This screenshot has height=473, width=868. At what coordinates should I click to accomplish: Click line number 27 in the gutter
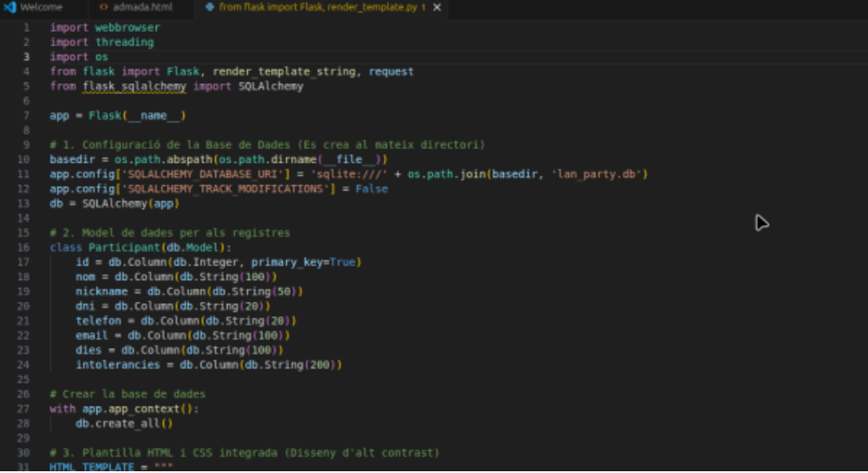pyautogui.click(x=24, y=408)
